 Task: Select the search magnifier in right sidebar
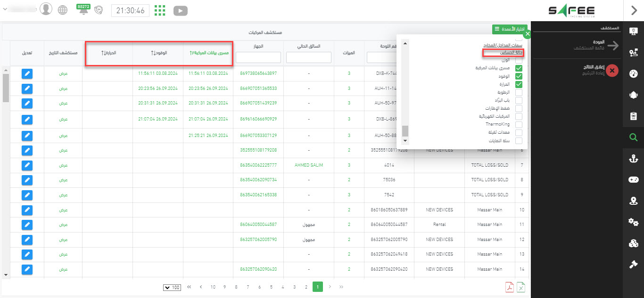(633, 137)
